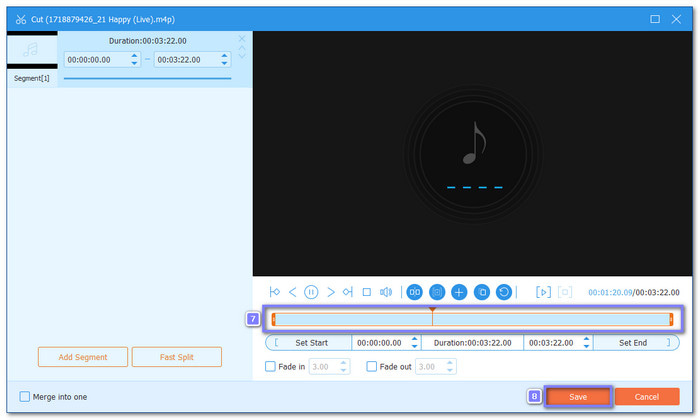Cancel the cut dialog

point(647,397)
